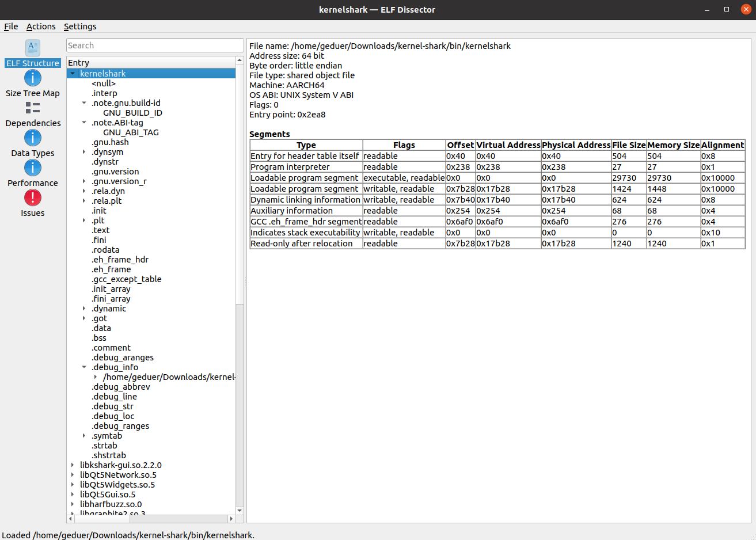
Task: Click the tree horizontal scroll-right arrow
Action: pos(231,519)
